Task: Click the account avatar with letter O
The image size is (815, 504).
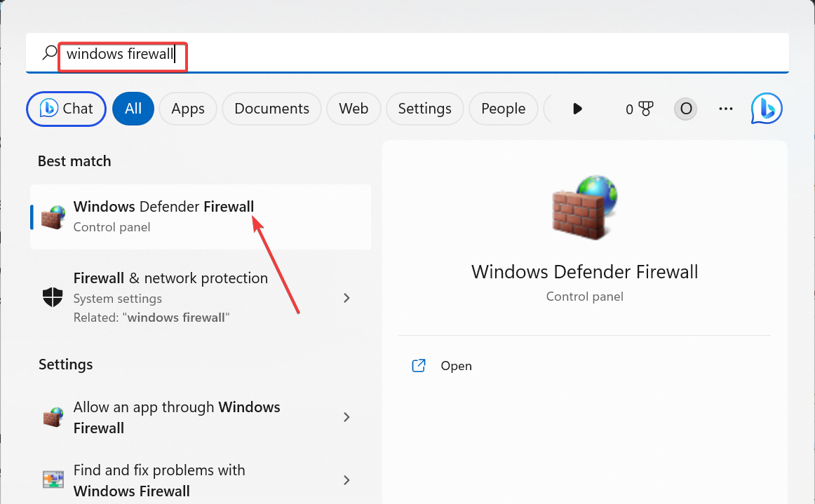Action: [x=685, y=109]
